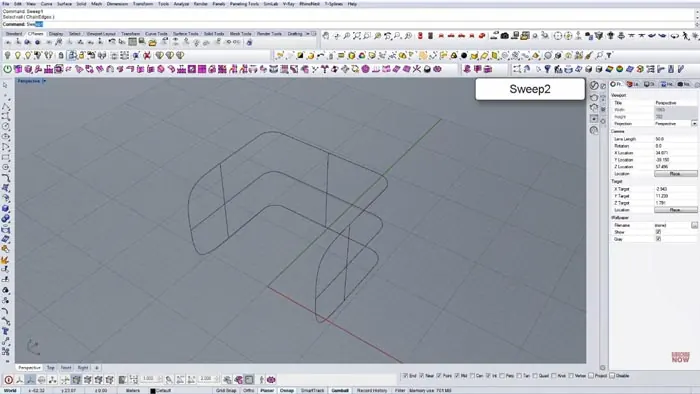Screen dimensions: 700x394
Task: Check the Disable osnap checkbox
Action: (612, 376)
